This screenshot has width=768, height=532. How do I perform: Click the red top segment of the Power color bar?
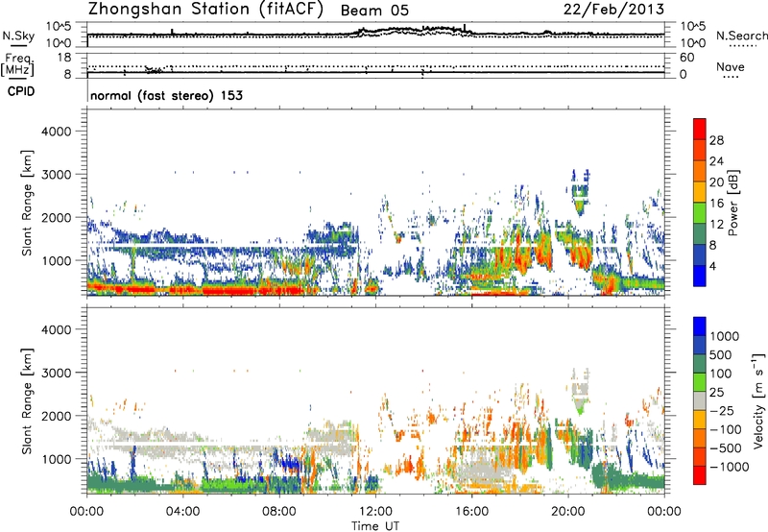(700, 129)
